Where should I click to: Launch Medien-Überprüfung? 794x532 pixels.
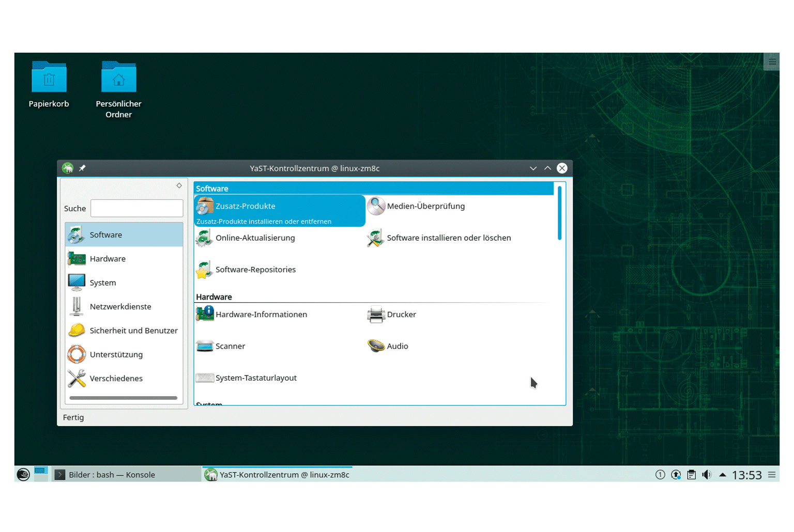point(425,207)
